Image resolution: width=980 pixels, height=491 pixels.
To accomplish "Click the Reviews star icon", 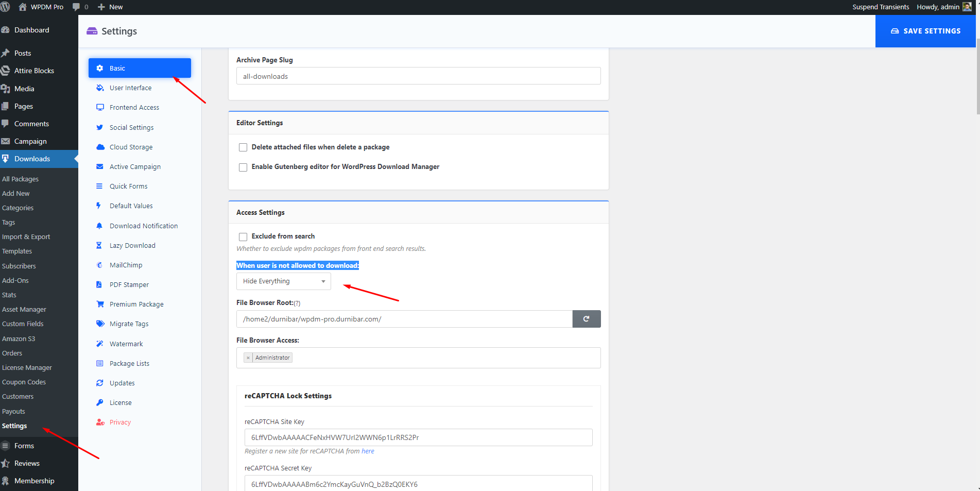I will pyautogui.click(x=6, y=463).
